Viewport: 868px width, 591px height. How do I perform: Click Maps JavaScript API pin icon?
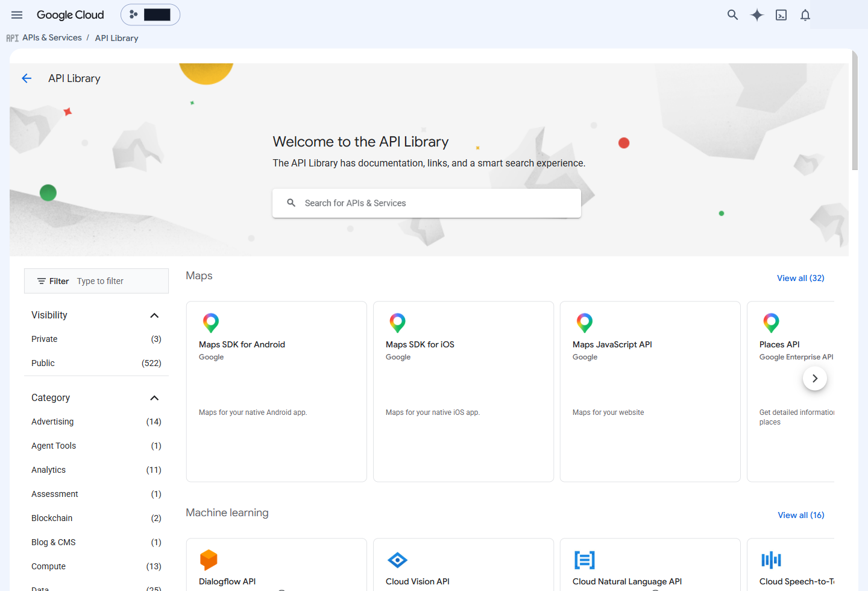(x=585, y=323)
